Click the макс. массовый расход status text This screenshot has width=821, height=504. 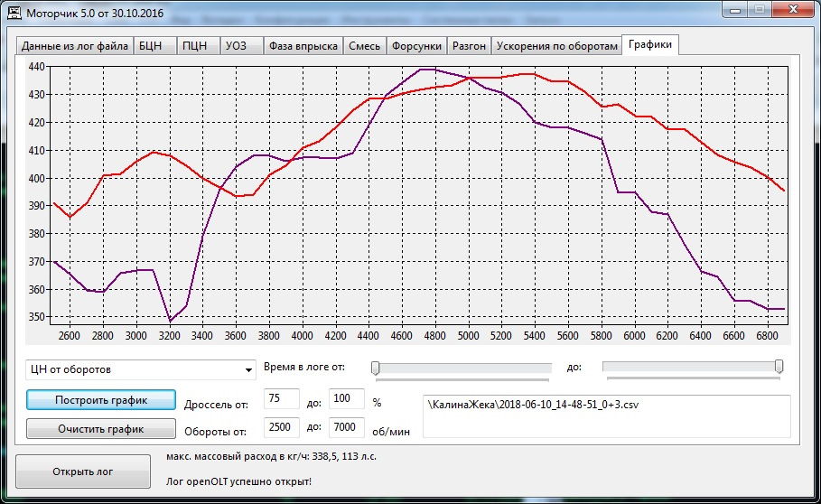tap(271, 456)
